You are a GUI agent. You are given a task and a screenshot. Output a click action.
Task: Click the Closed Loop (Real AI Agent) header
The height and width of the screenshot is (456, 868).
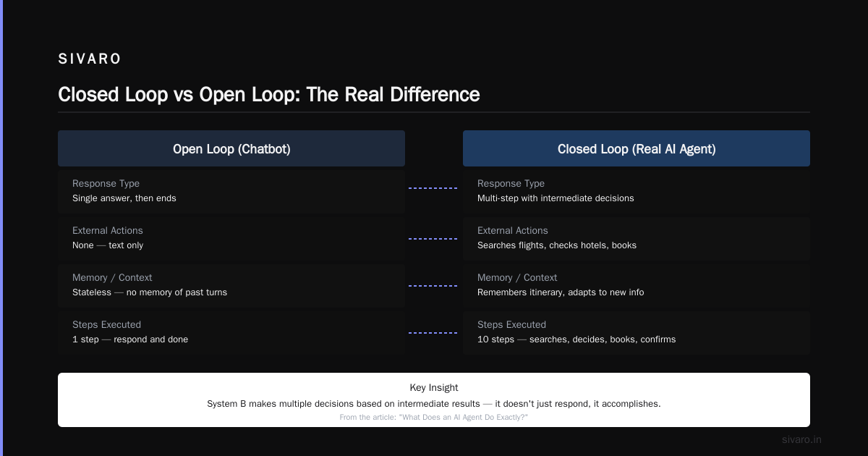pos(637,148)
